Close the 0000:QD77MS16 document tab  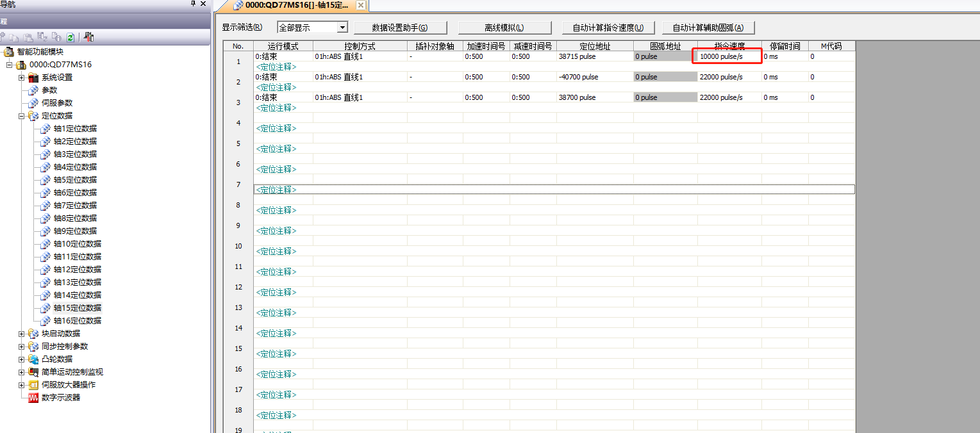360,5
